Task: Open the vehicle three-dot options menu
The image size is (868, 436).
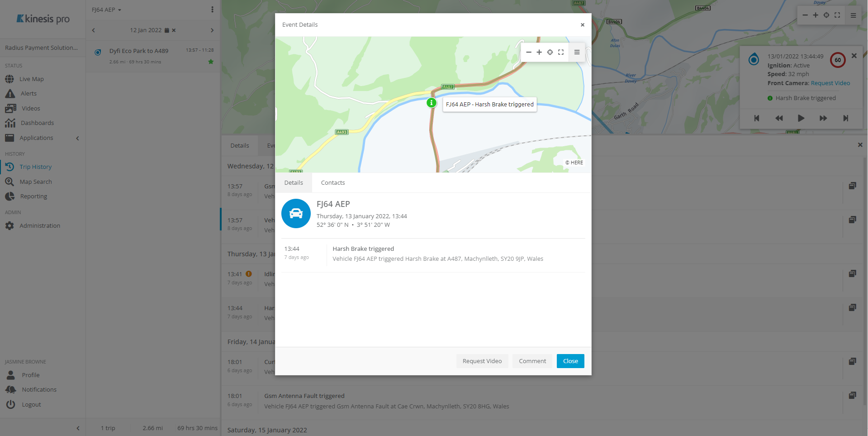Action: click(212, 10)
